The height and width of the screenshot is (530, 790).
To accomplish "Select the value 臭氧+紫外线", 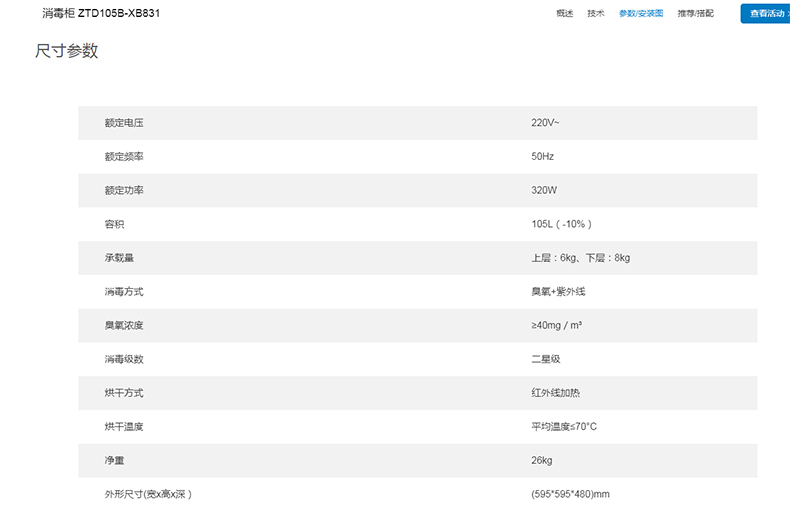I will (x=558, y=292).
